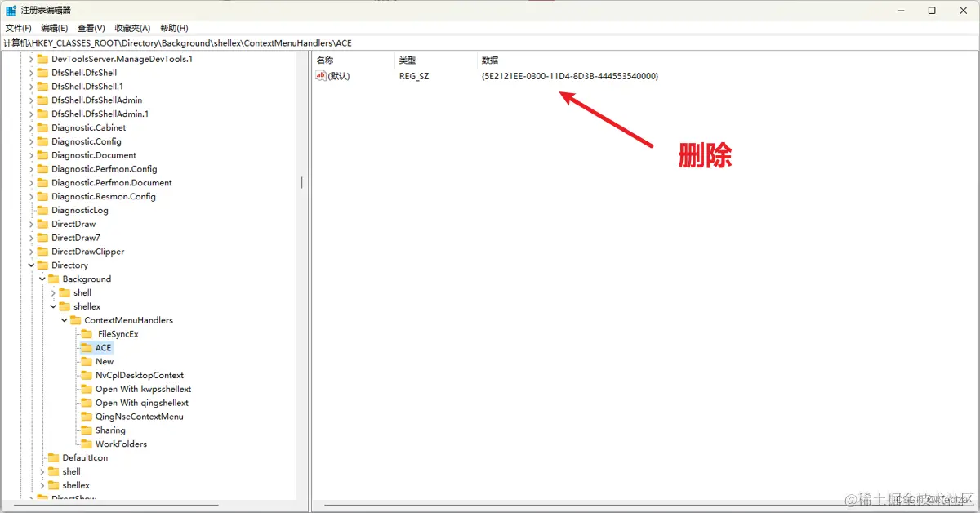Screen dimensions: 980x513
Task: Click the {5E2121EE-0300-11D4-8D3B-444553540000} data
Action: coord(570,76)
